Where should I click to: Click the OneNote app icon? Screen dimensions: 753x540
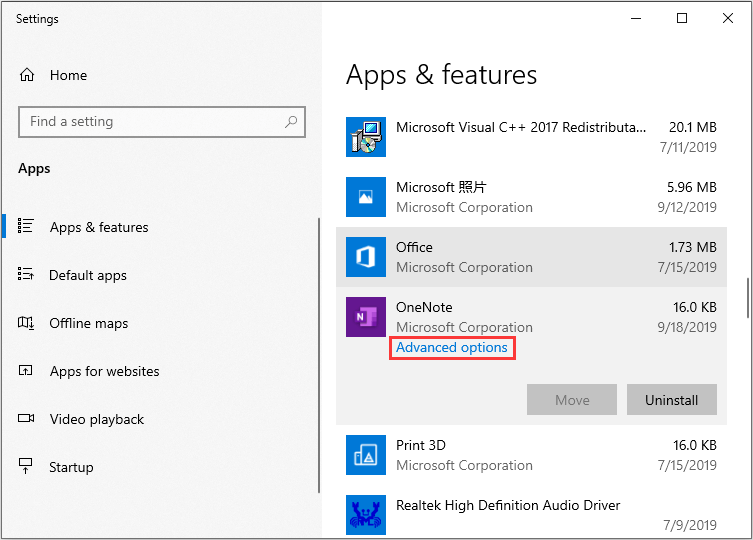click(x=366, y=317)
